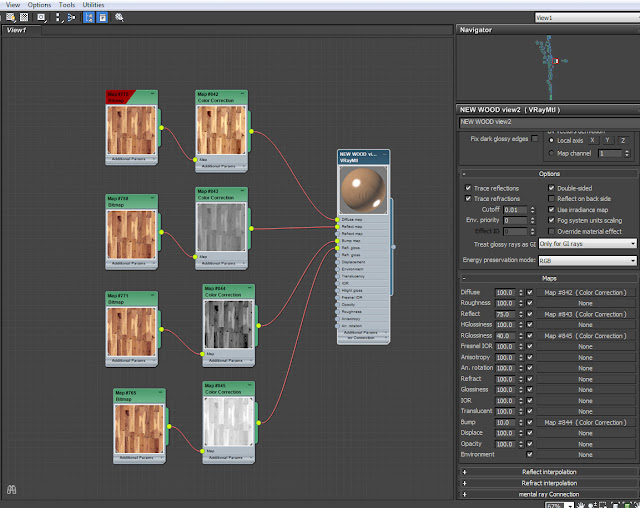Click Show Shaded Material in Viewport icon
The width and height of the screenshot is (640, 508).
11,18
